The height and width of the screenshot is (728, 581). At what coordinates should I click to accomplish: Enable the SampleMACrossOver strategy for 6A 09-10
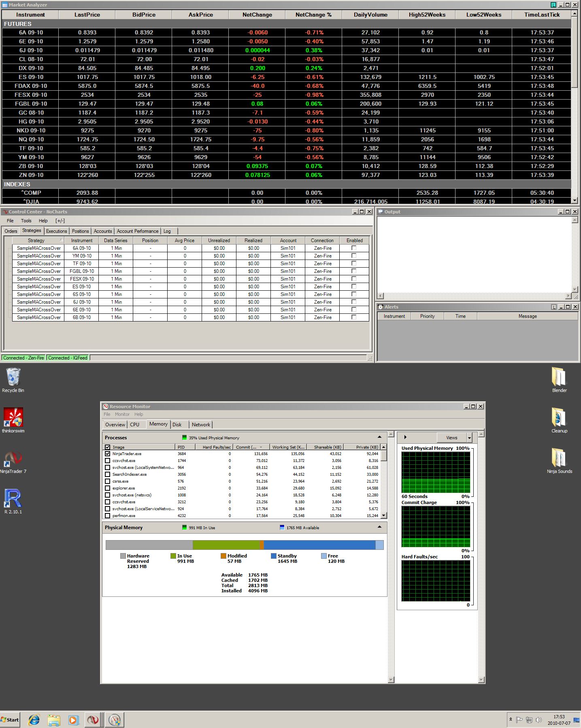pyautogui.click(x=354, y=248)
